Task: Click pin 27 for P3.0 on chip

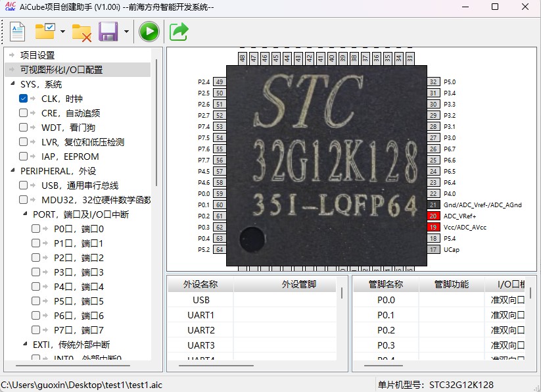Action: 433,137
